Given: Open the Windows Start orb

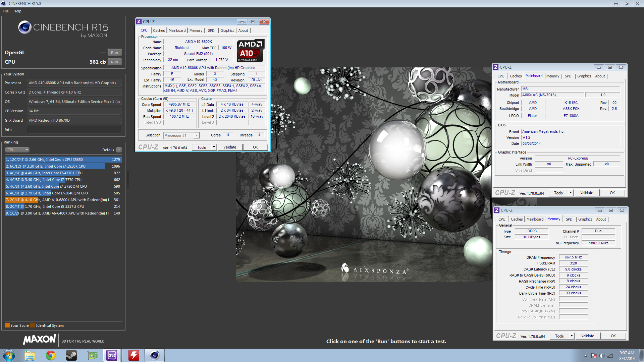Looking at the screenshot, I should tap(9, 355).
